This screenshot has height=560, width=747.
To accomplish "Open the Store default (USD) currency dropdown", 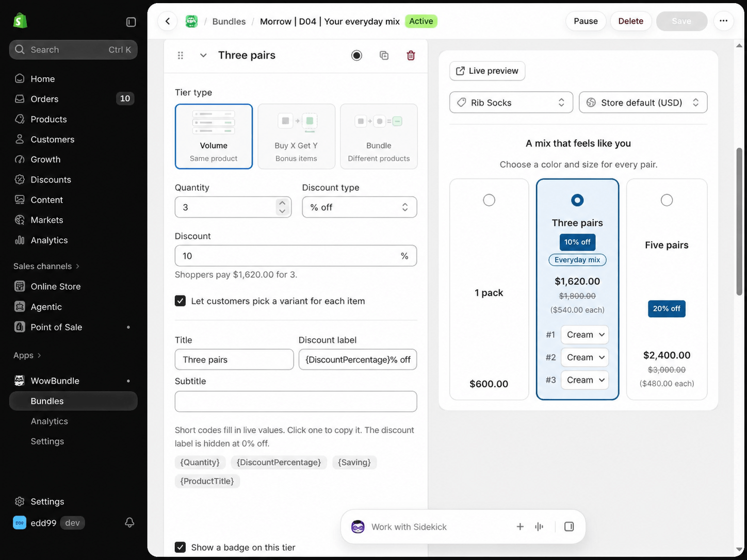I will tap(643, 103).
